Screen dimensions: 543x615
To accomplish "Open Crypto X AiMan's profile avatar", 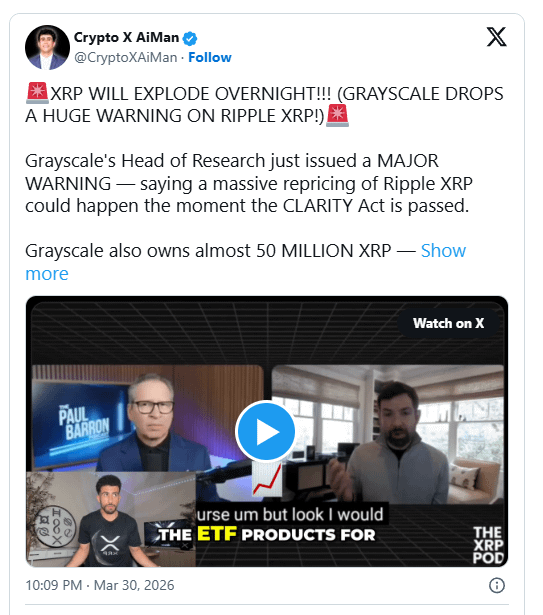I will (x=47, y=47).
